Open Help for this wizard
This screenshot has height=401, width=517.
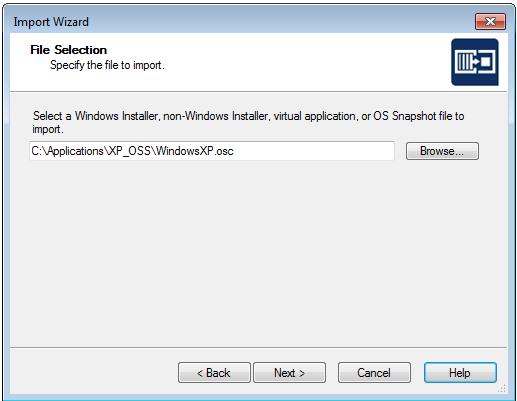(x=460, y=373)
